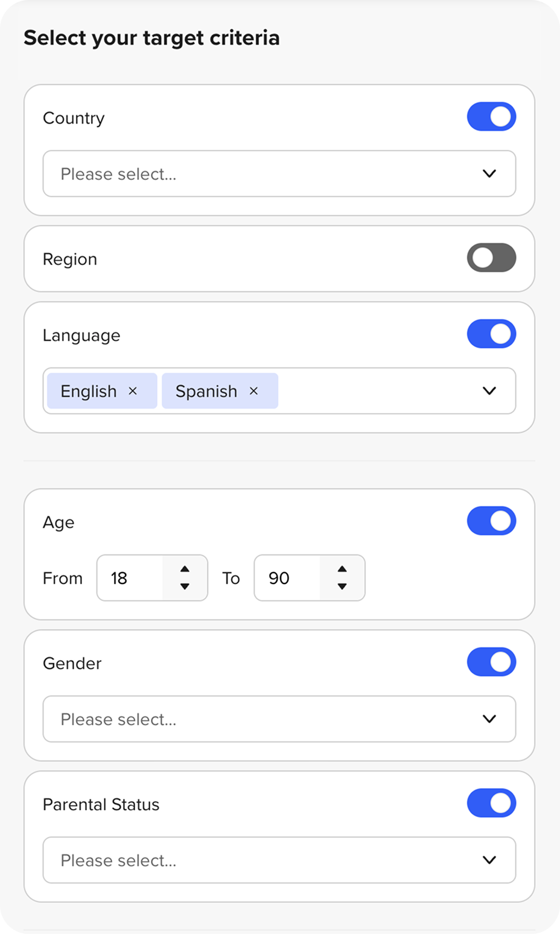Remove the Spanish language tag
The height and width of the screenshot is (934, 560).
coord(253,391)
